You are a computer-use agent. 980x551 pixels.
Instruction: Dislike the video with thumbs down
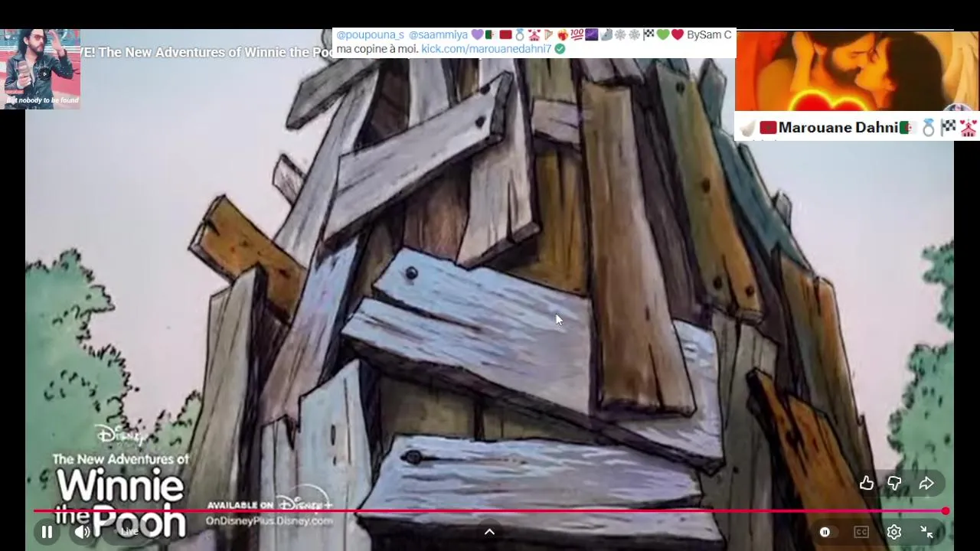tap(894, 483)
